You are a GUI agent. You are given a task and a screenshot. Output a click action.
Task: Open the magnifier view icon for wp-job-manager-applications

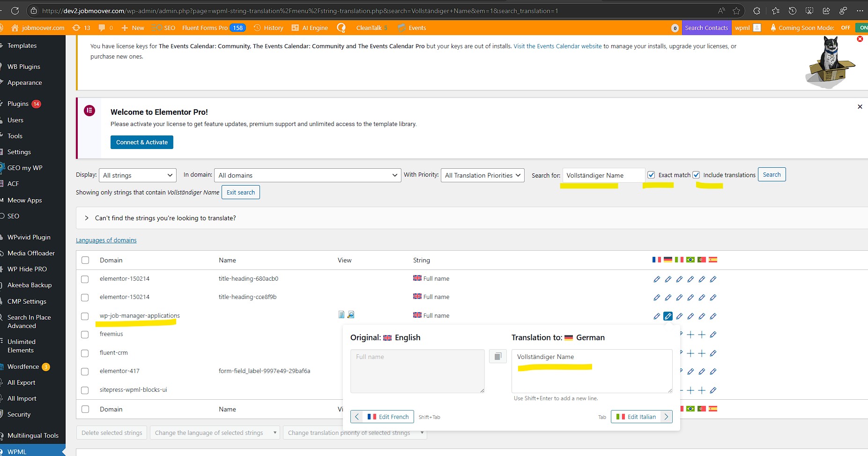coord(351,315)
